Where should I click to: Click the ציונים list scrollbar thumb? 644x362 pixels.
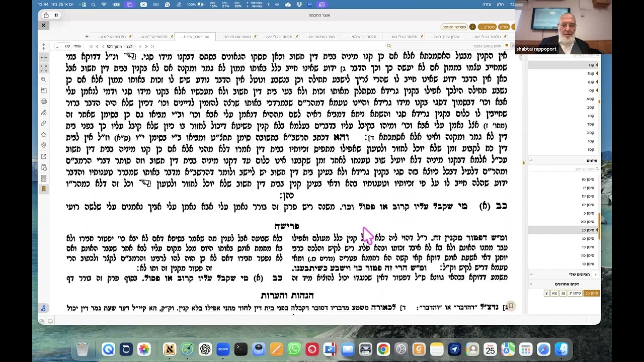[599, 226]
